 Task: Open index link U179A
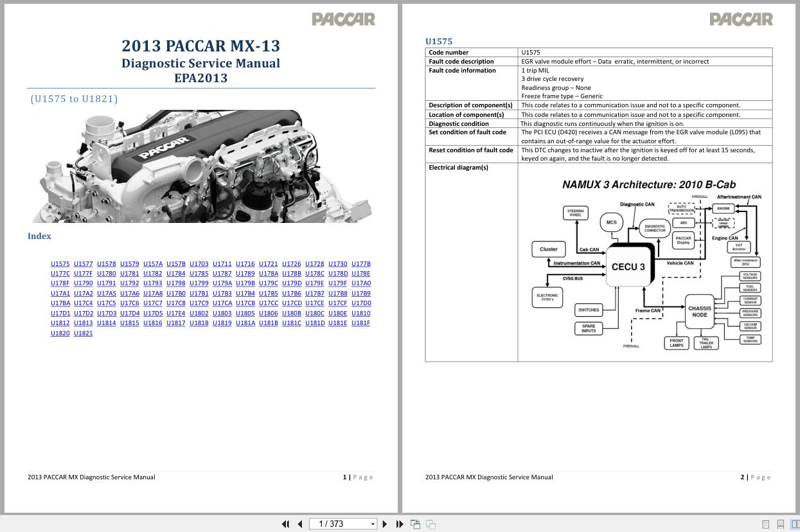[222, 283]
